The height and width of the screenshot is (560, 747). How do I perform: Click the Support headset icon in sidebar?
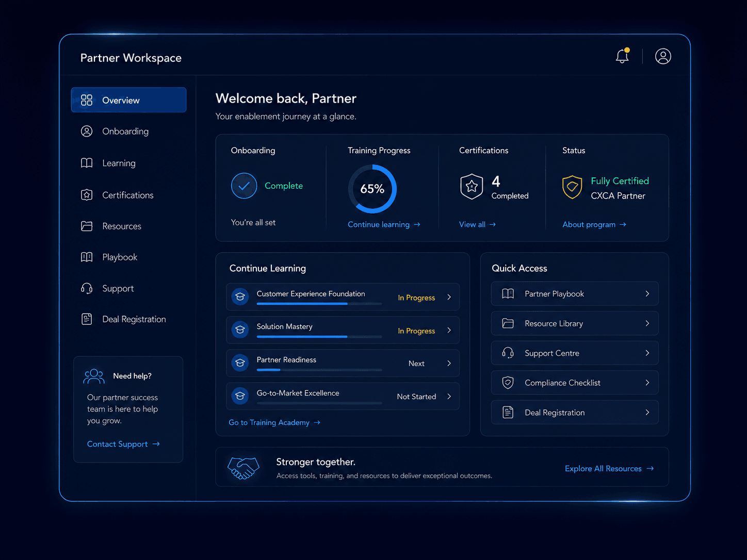click(87, 288)
